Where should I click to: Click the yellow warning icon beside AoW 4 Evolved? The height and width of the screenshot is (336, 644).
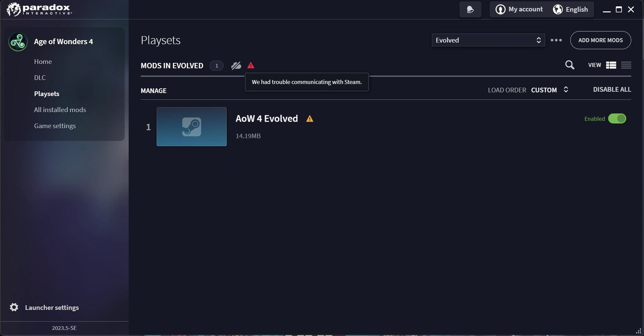(310, 119)
